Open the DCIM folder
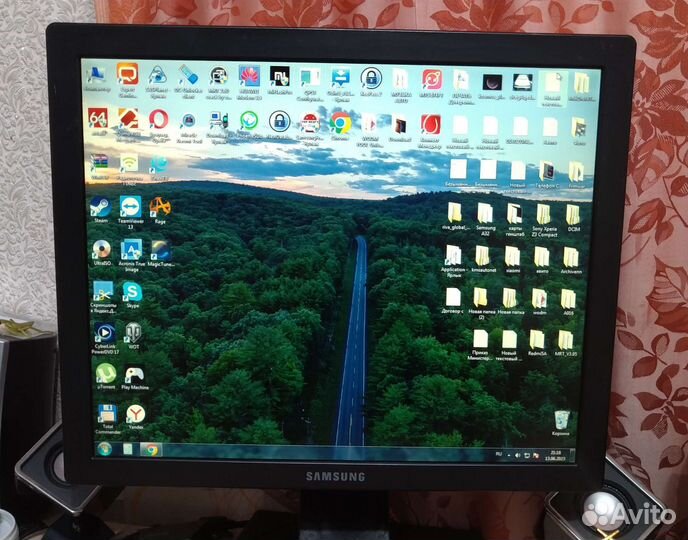The width and height of the screenshot is (688, 540). point(573,218)
